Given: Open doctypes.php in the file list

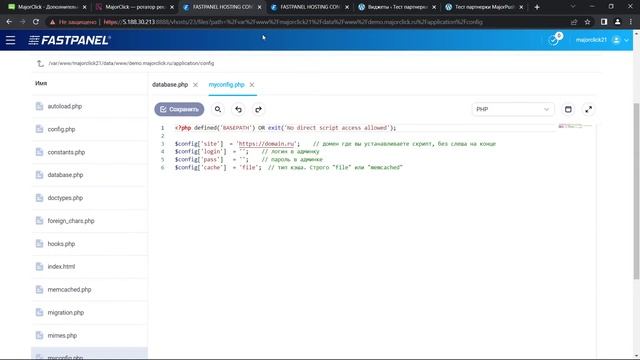Looking at the screenshot, I should [89, 198].
